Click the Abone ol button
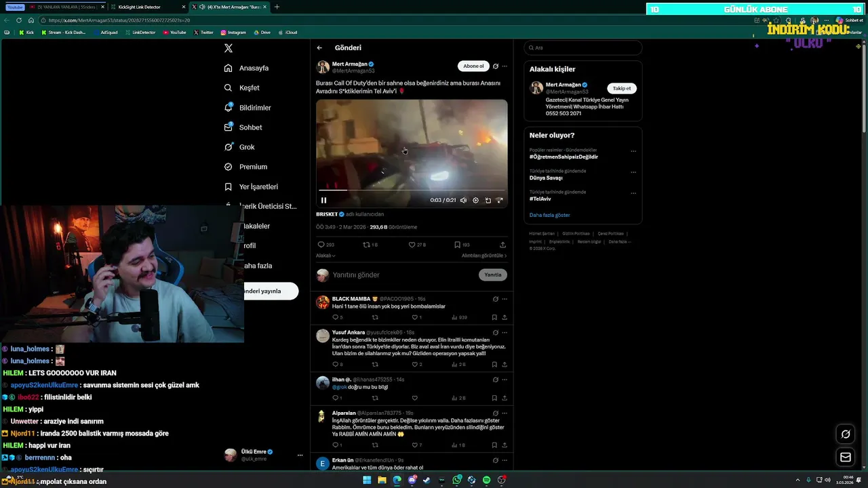The height and width of the screenshot is (488, 868). 473,66
